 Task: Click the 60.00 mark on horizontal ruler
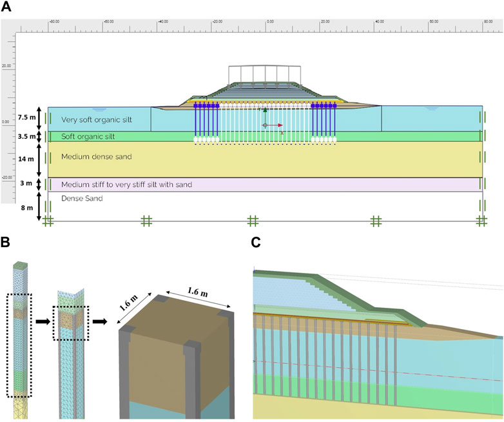tap(434, 21)
